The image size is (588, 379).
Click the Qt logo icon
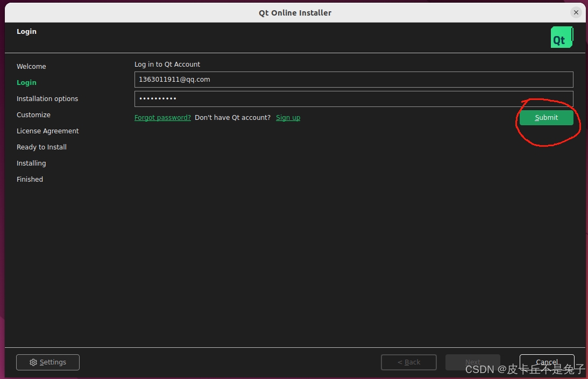[562, 37]
